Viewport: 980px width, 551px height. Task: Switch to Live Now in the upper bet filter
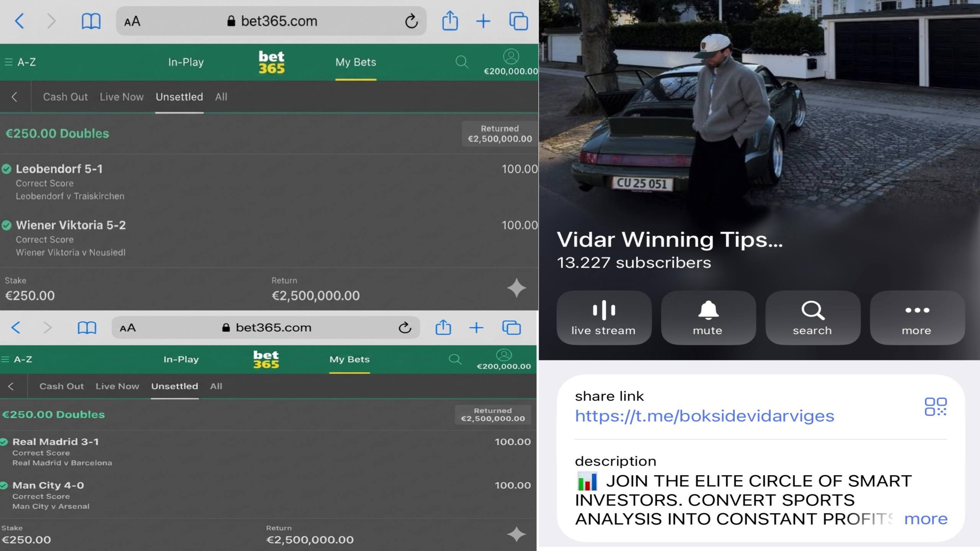pos(122,97)
